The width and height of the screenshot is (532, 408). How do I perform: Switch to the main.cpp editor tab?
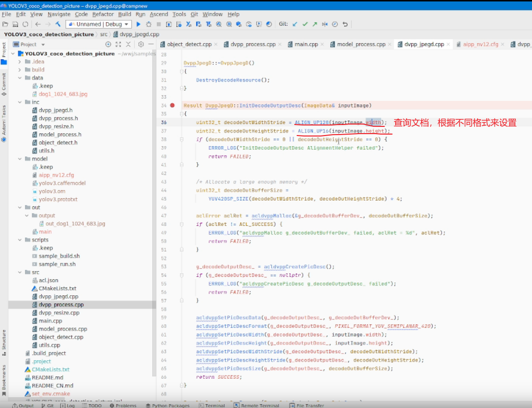click(306, 44)
